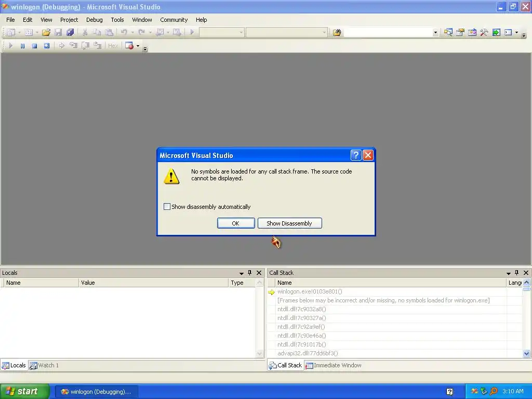The height and width of the screenshot is (399, 532).
Task: Select the Locals tab
Action: [14, 365]
